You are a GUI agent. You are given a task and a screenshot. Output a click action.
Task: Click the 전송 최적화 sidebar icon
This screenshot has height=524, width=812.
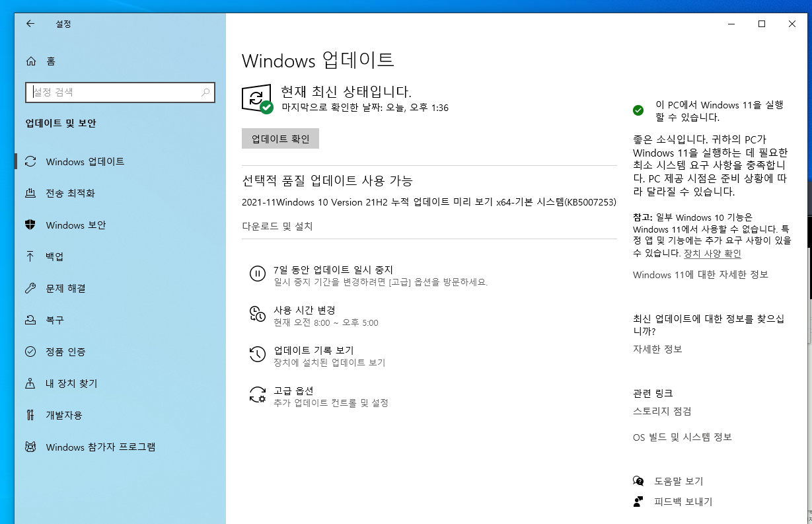click(x=30, y=194)
